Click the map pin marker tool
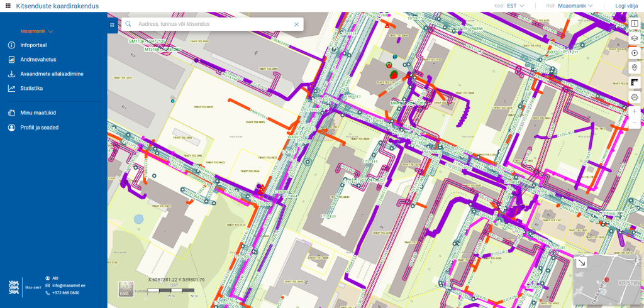This screenshot has width=644, height=308. [x=635, y=68]
